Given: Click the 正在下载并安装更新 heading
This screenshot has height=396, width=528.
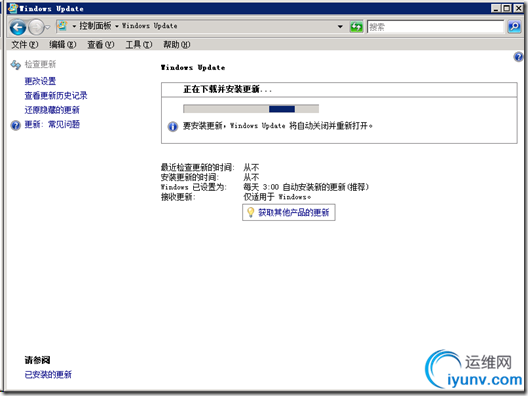Looking at the screenshot, I should [227, 90].
